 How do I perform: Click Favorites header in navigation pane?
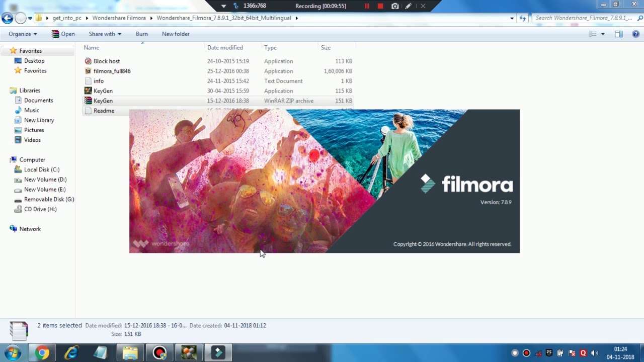(30, 51)
